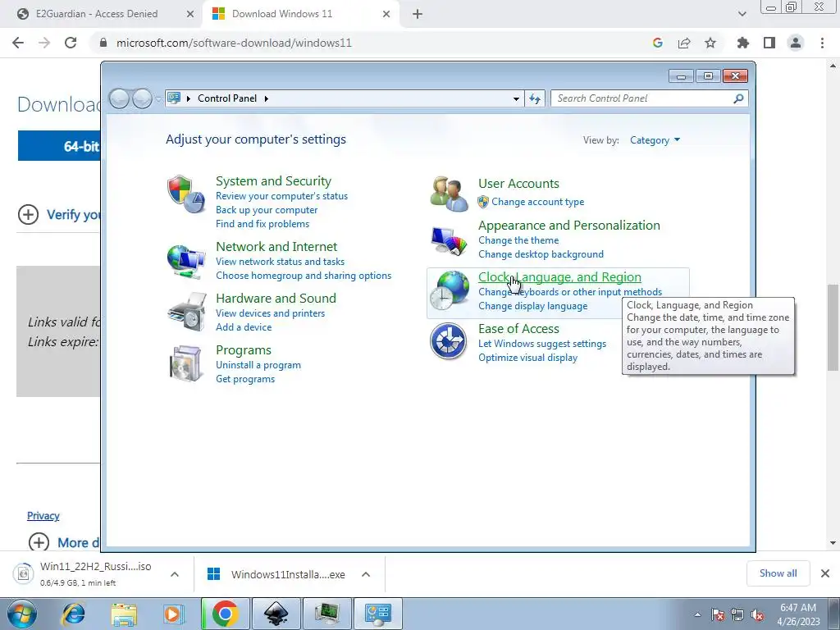Click the Control Panel forward arrow button

[142, 98]
